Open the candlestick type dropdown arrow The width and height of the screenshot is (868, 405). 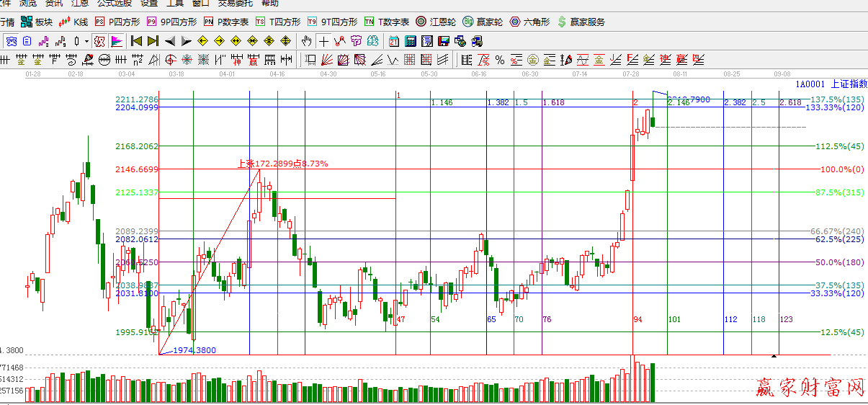pyautogui.click(x=86, y=41)
